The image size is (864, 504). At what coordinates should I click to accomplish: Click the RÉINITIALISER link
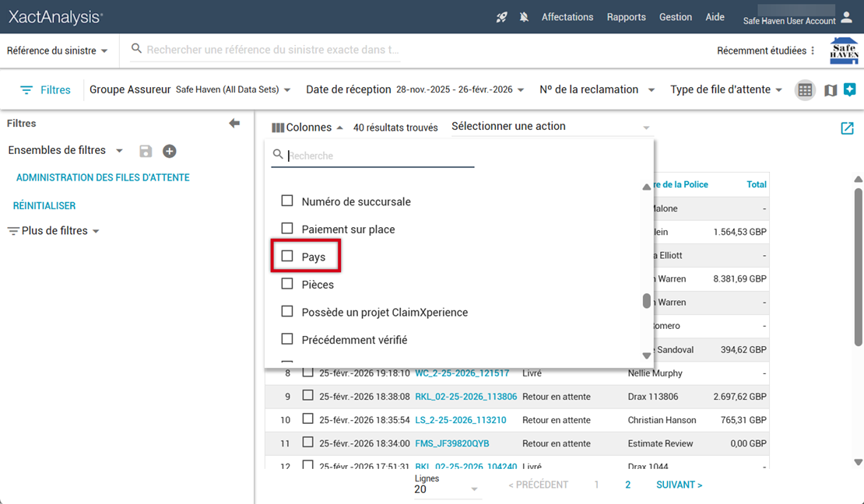44,206
